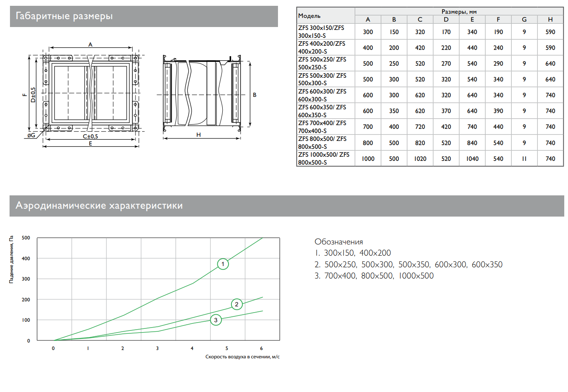This screenshot has height=392, width=568.
Task: Select the table cell with value 150
Action: click(394, 32)
